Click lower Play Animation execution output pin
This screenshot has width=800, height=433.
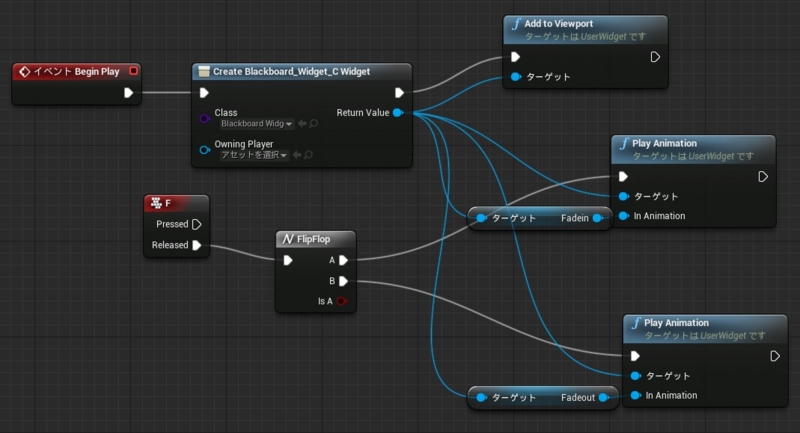774,356
